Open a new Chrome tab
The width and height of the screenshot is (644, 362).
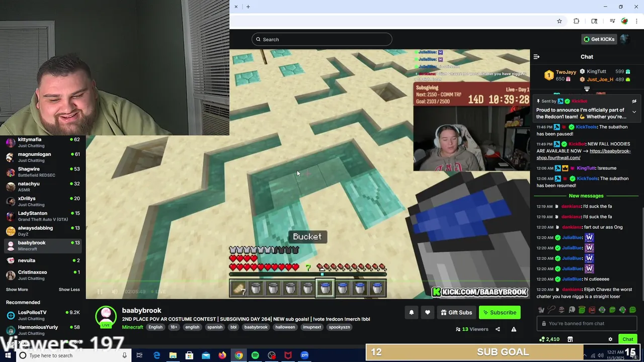tap(248, 7)
